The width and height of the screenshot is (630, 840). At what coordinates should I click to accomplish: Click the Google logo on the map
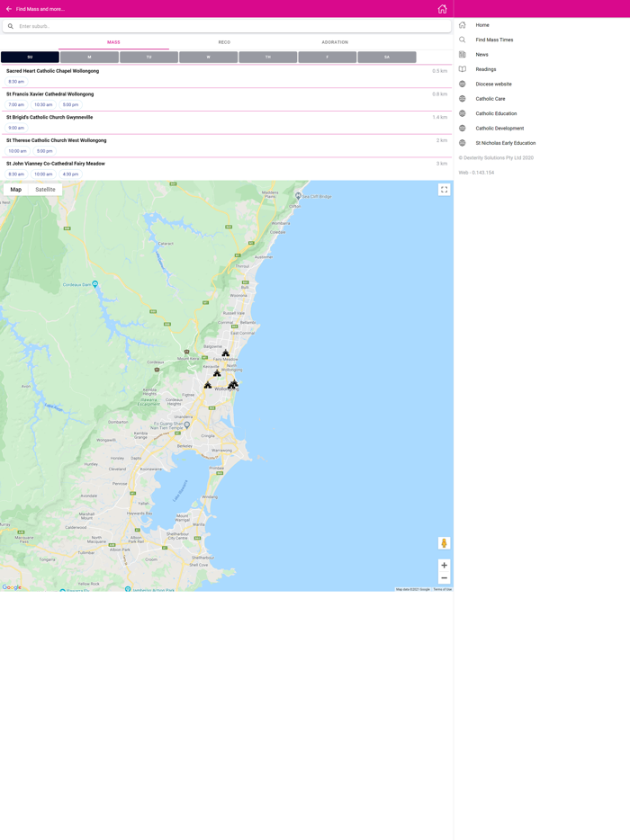coord(12,587)
